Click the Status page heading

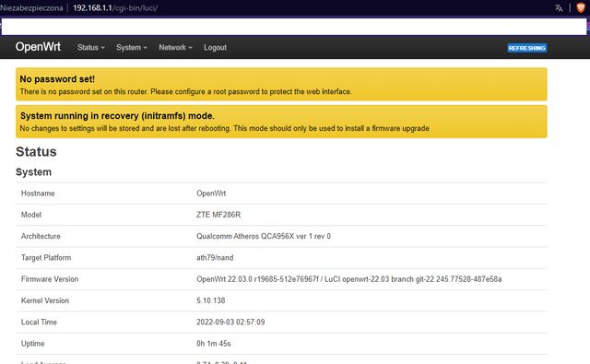pos(36,151)
